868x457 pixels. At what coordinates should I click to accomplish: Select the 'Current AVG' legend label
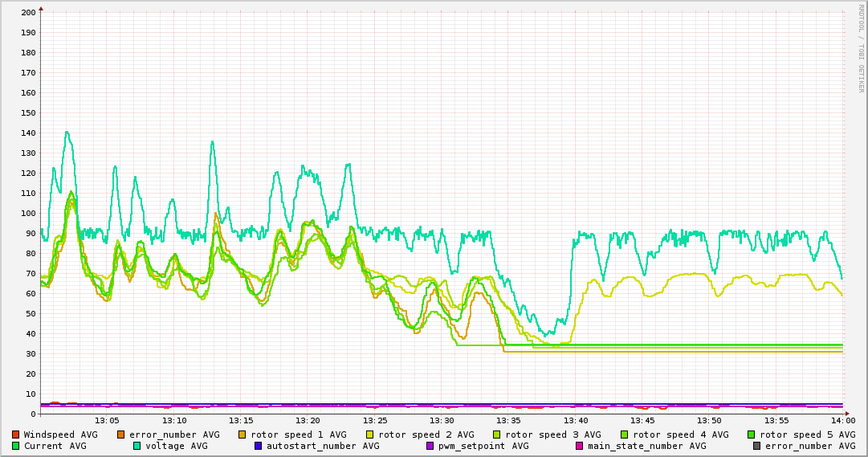[55, 446]
